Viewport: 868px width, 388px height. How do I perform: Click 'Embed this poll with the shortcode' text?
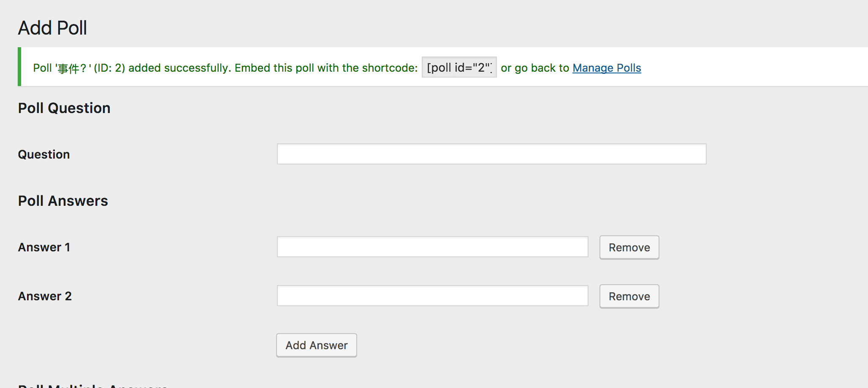click(x=326, y=68)
